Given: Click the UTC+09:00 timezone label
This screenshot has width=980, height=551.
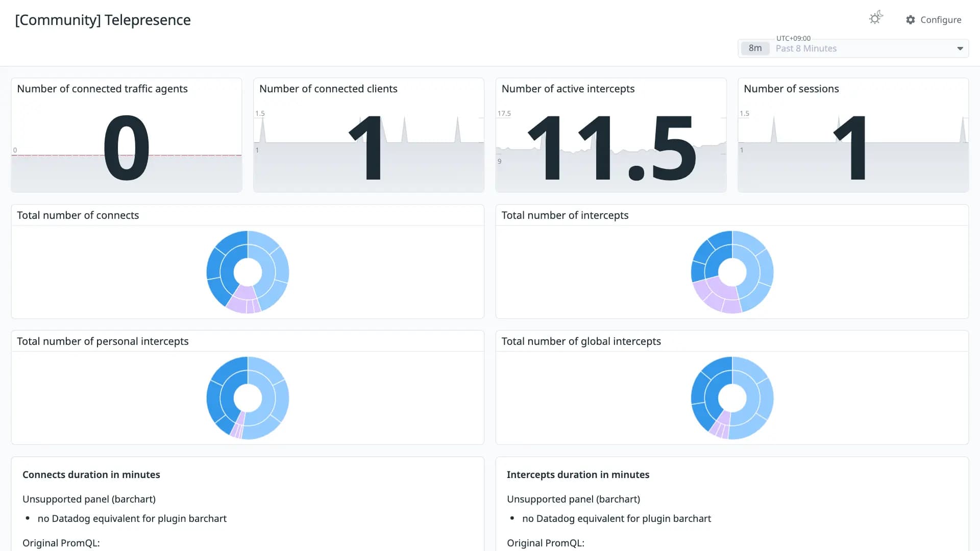Looking at the screenshot, I should 793,38.
